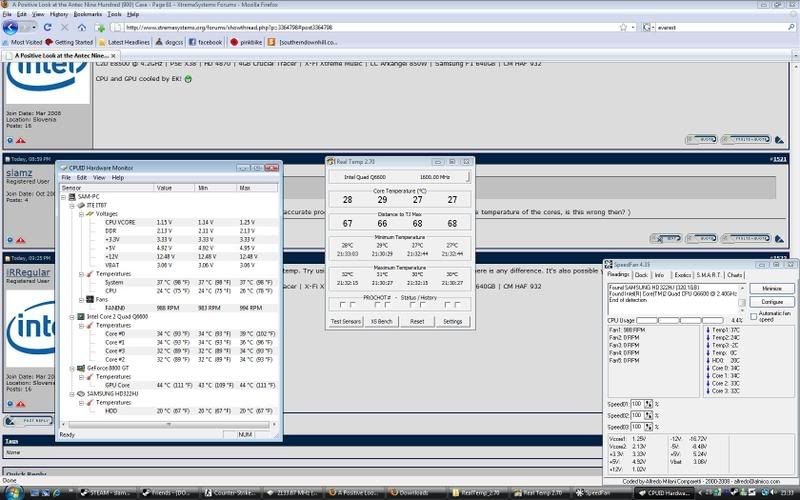Switch to the Counter-Strike taskbar button
The width and height of the screenshot is (800, 500).
point(230,493)
